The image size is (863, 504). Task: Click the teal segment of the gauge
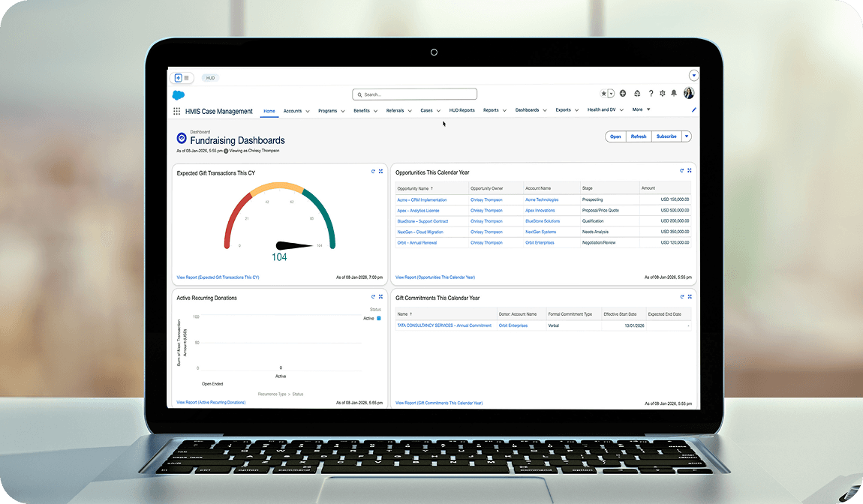coord(323,217)
